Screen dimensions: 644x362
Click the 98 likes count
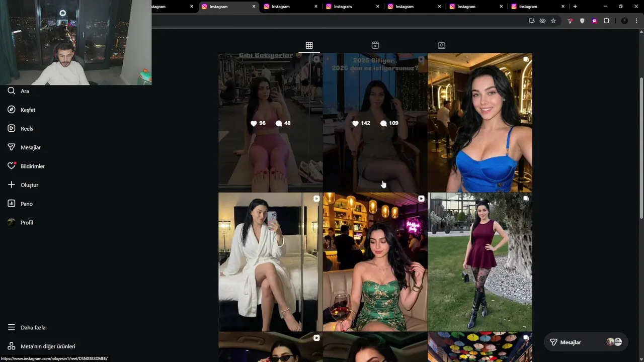[x=258, y=123]
